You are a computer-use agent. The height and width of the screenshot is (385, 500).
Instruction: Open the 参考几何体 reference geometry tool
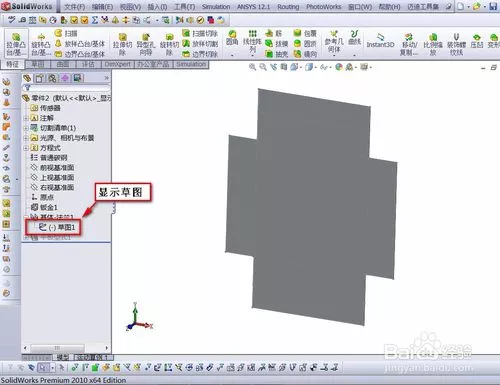tap(334, 41)
